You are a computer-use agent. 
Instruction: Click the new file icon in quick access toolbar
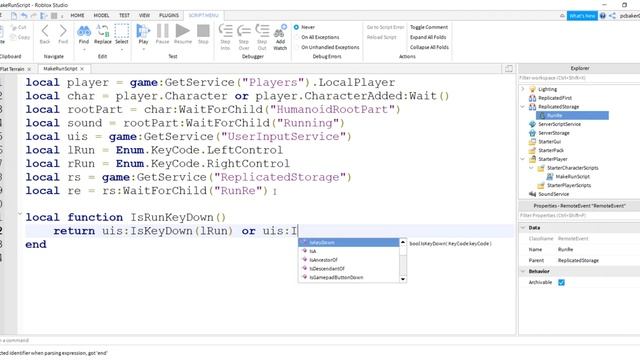pyautogui.click(x=14, y=16)
